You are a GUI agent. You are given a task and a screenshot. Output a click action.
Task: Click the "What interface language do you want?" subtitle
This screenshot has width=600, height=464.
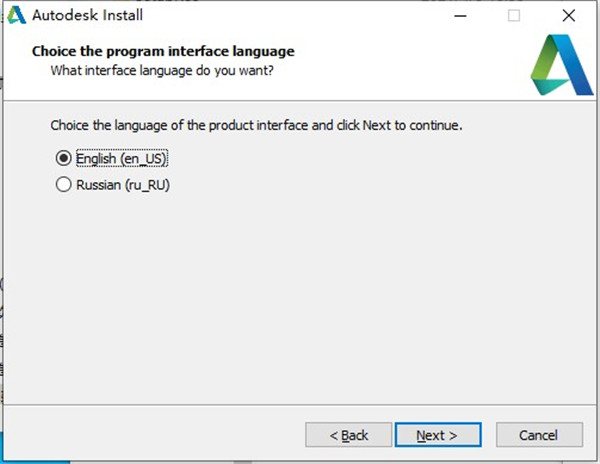point(162,70)
